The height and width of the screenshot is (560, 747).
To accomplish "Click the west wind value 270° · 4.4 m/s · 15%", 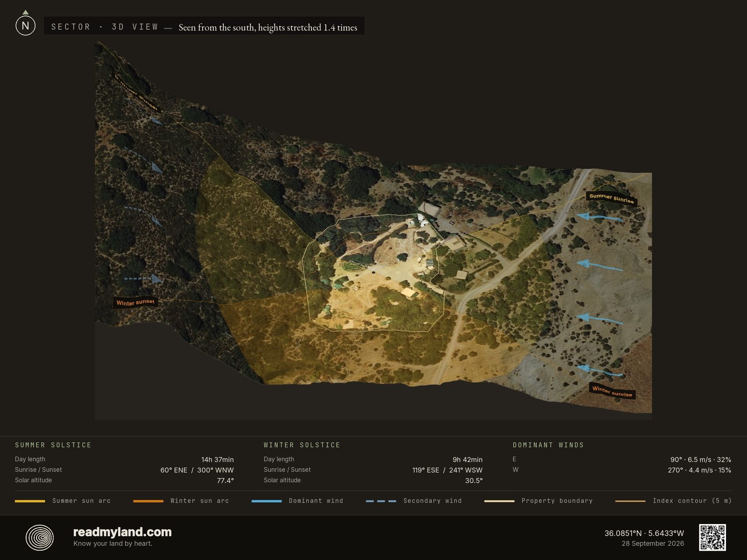I will click(699, 470).
